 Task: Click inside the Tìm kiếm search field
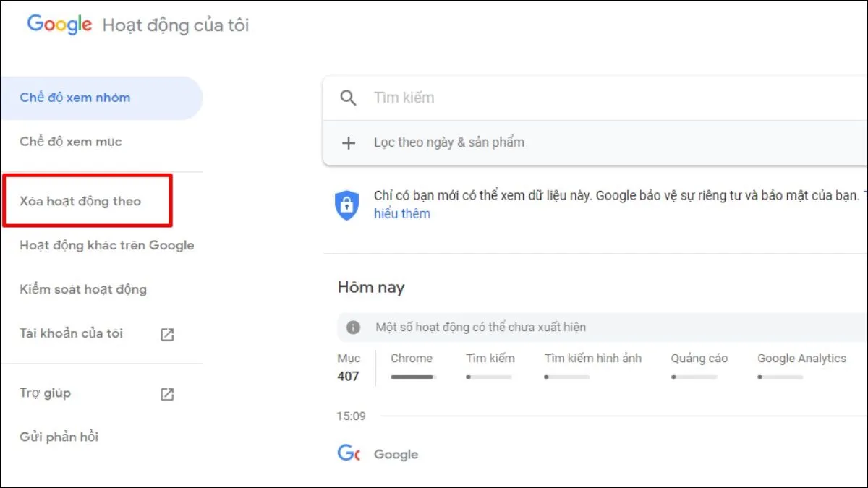579,98
